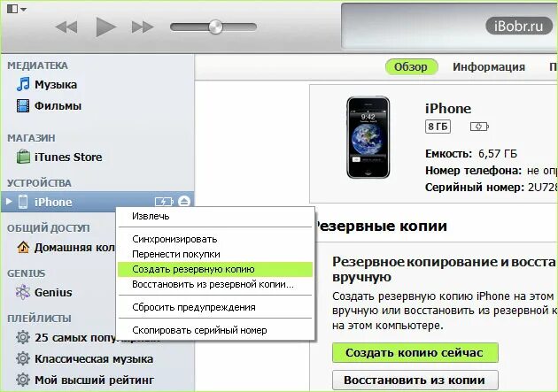Click the Номер телефона label
The width and height of the screenshot is (558, 392).
click(x=473, y=171)
